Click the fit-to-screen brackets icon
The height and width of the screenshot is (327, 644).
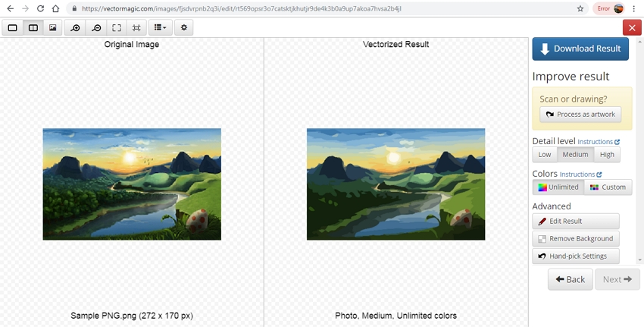(117, 27)
